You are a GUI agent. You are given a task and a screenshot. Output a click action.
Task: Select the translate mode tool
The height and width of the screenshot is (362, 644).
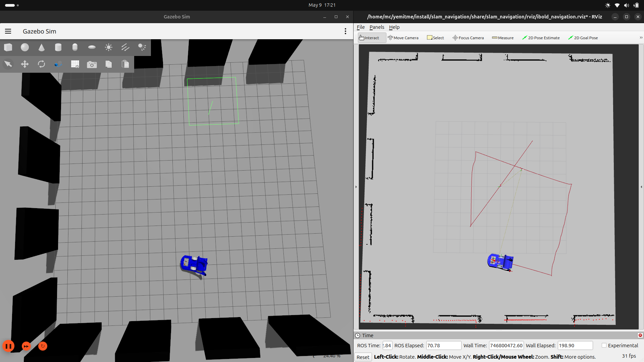click(25, 64)
